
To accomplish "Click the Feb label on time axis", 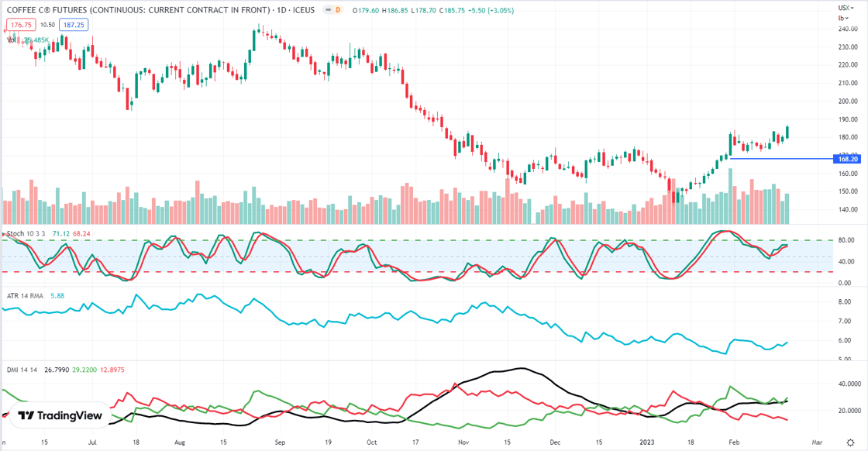I will point(734,442).
